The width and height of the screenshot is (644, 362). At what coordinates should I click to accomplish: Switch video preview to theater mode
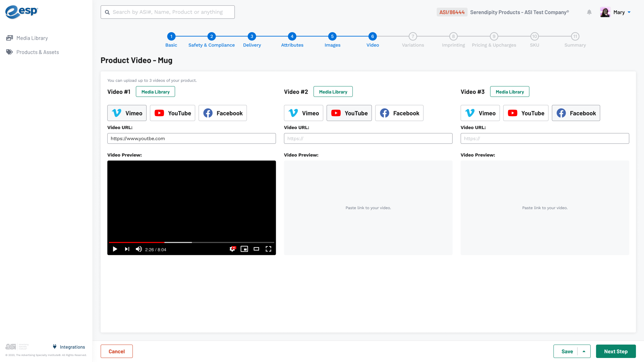256,249
